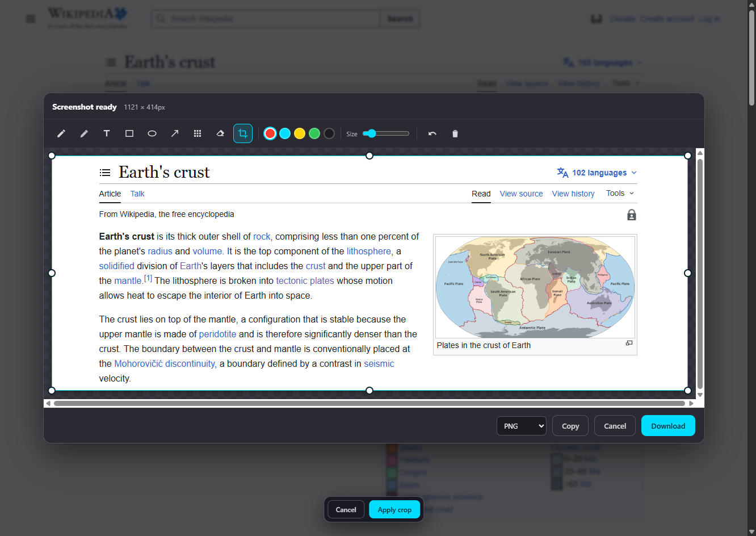The height and width of the screenshot is (536, 756).
Task: Click the View history tab in preview
Action: point(573,194)
